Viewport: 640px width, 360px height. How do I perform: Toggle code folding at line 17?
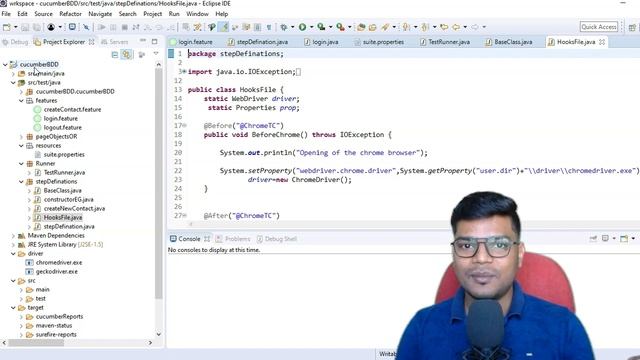pyautogui.click(x=184, y=125)
